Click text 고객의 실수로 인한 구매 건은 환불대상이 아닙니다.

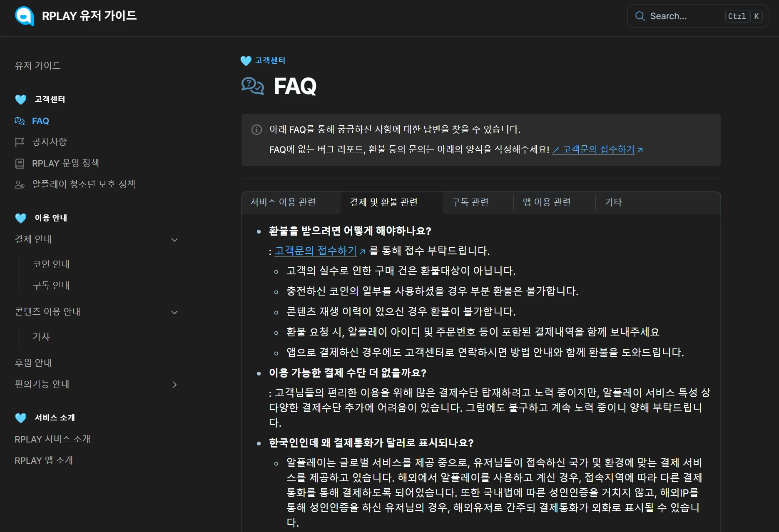coord(401,271)
